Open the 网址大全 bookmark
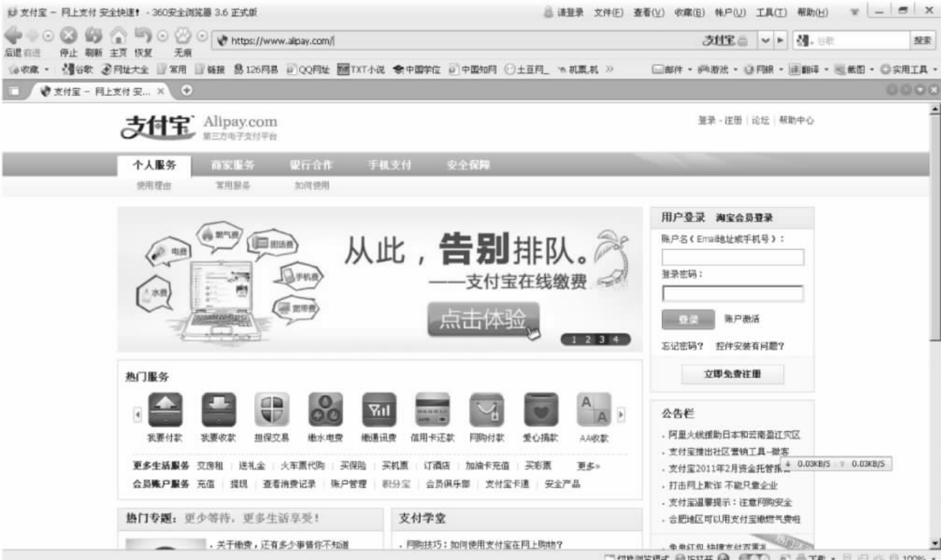 pyautogui.click(x=125, y=69)
